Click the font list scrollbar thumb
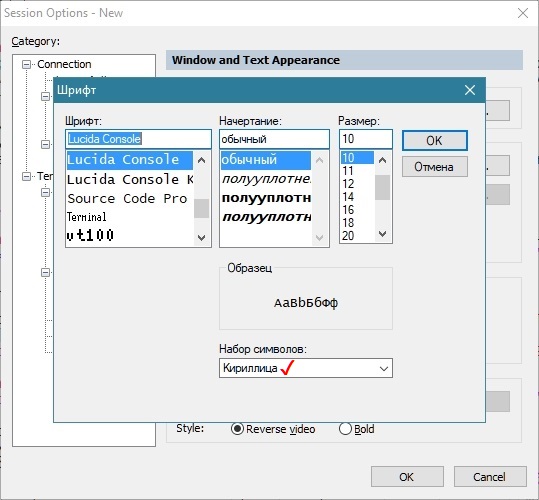539x500 pixels. (x=201, y=208)
